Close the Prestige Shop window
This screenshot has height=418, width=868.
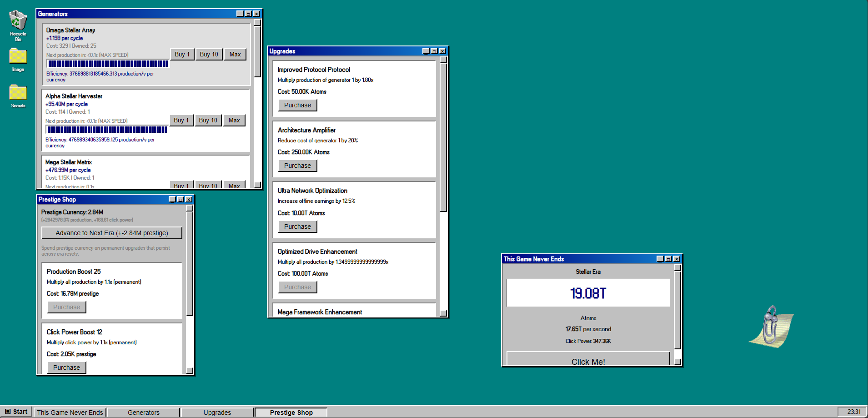tap(189, 199)
